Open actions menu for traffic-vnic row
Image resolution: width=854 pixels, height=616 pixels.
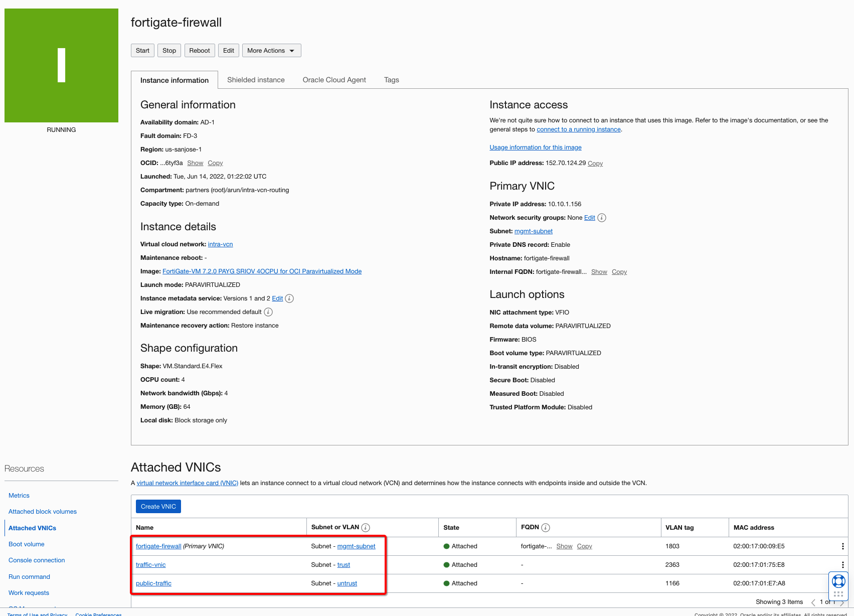pos(842,565)
